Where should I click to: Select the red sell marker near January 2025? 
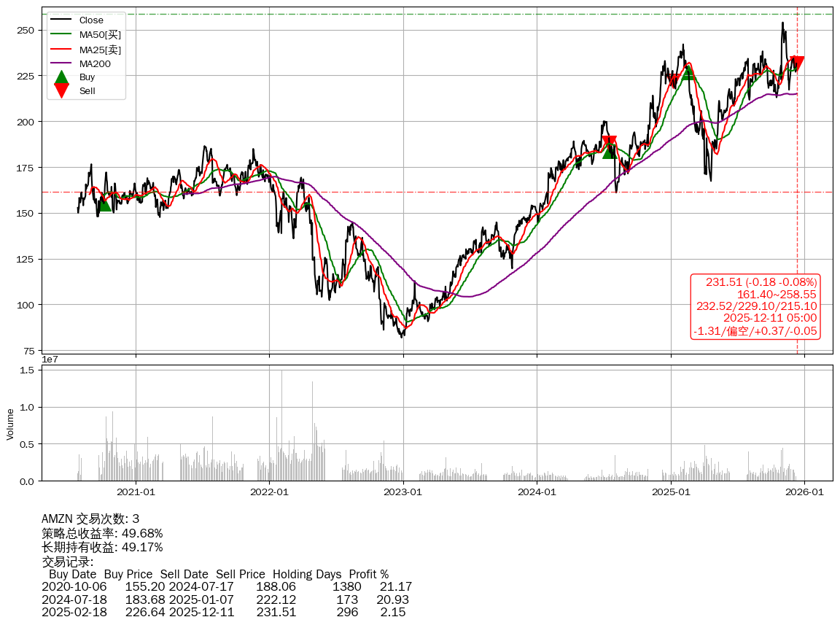point(673,79)
